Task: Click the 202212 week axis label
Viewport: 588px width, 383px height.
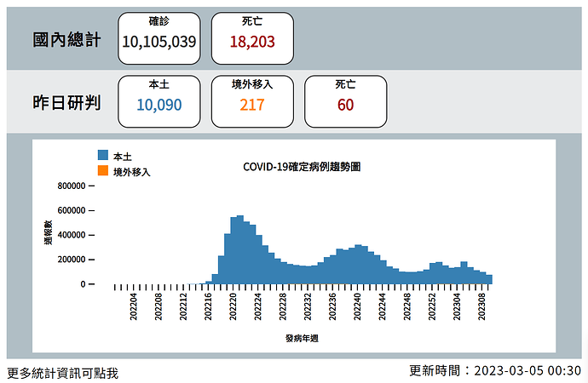Action: point(183,306)
